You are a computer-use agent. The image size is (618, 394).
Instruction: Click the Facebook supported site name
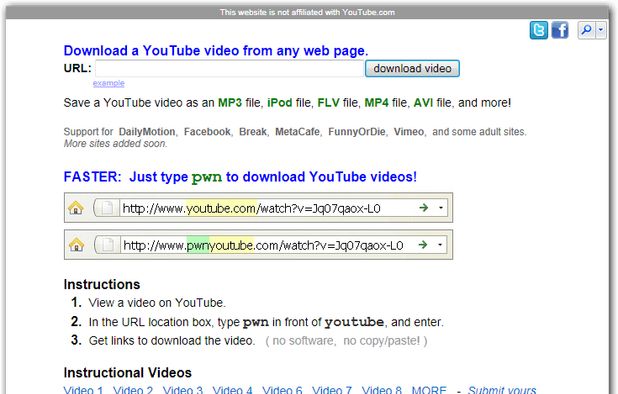pyautogui.click(x=207, y=132)
